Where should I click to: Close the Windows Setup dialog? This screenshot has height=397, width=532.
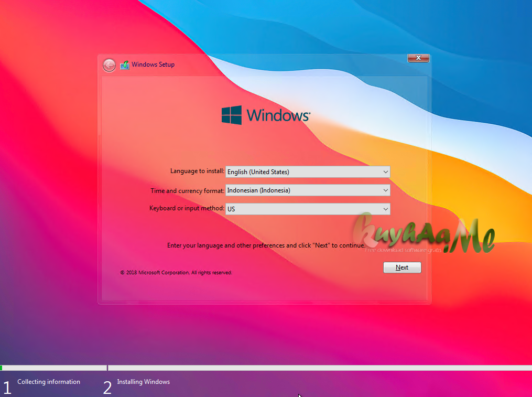pyautogui.click(x=418, y=58)
